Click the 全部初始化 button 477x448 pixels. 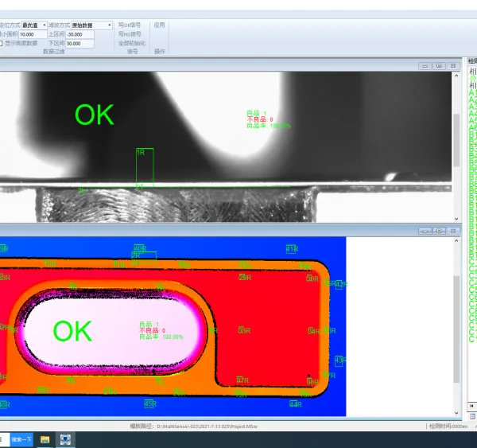132,43
